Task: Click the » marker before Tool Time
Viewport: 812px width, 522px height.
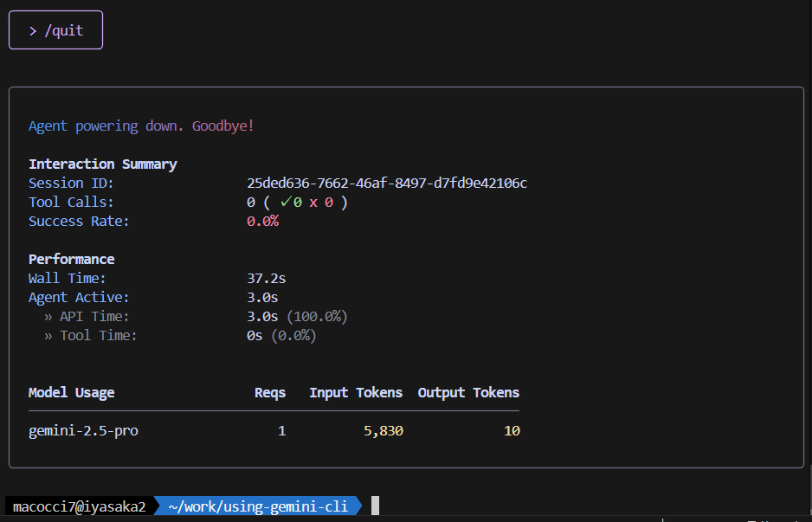Action: [48, 336]
